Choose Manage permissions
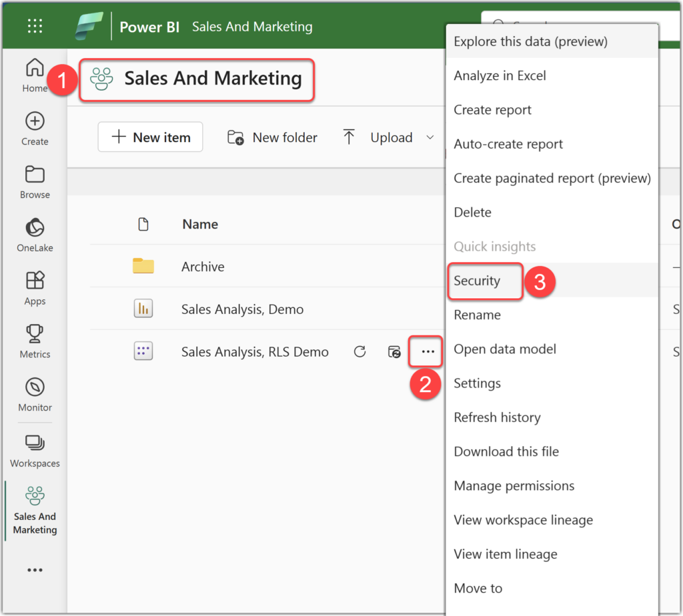 [x=552, y=485]
